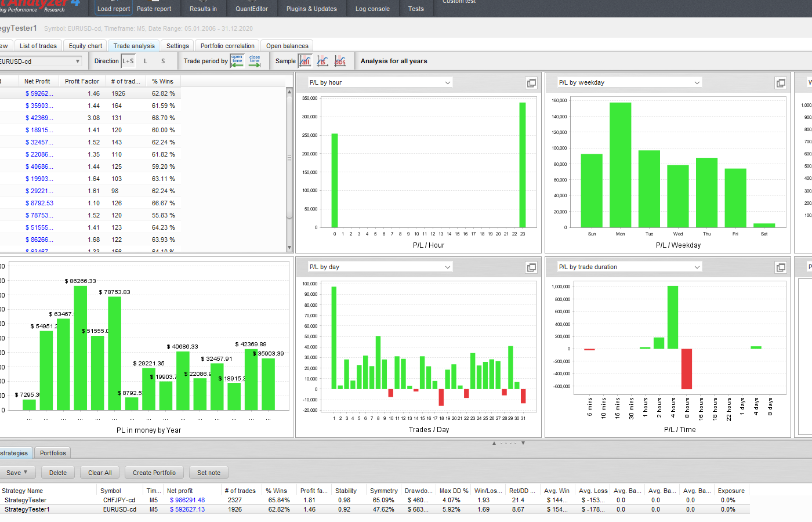Click the Create Portfolio button
The height and width of the screenshot is (522, 812).
(154, 473)
